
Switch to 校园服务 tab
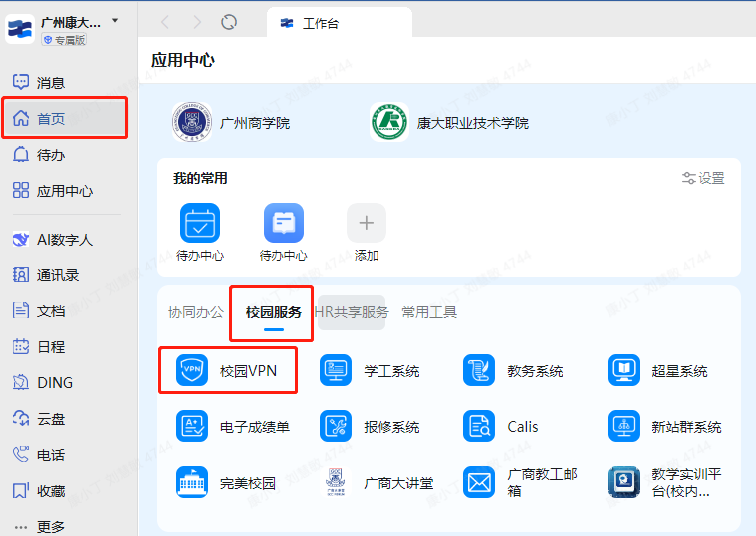click(x=274, y=312)
